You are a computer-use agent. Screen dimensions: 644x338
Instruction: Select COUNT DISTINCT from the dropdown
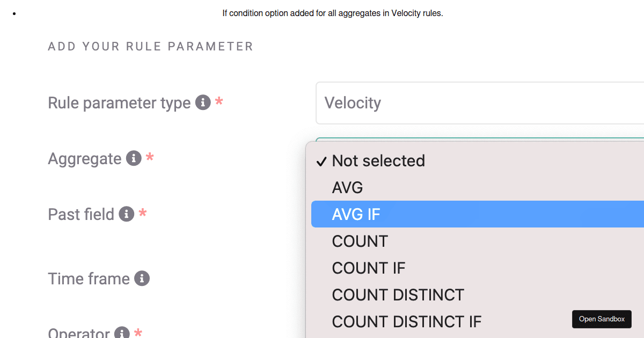click(x=478, y=295)
